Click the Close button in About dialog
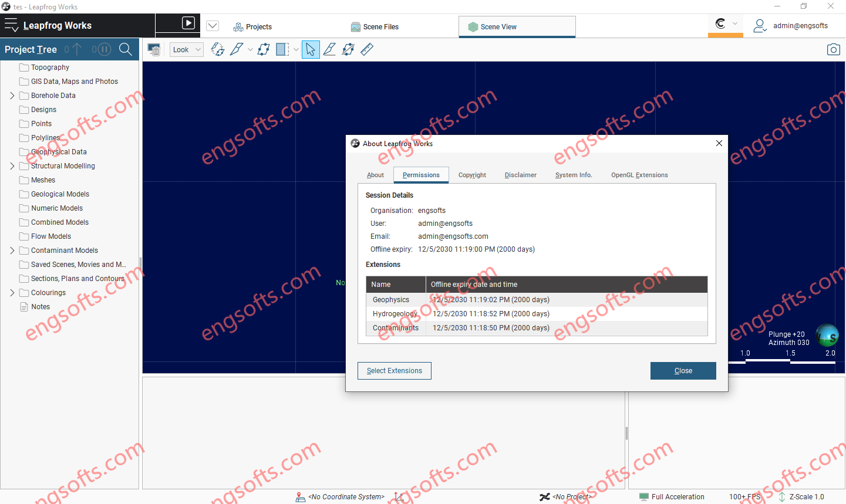Viewport: 846px width, 504px height. (x=683, y=371)
